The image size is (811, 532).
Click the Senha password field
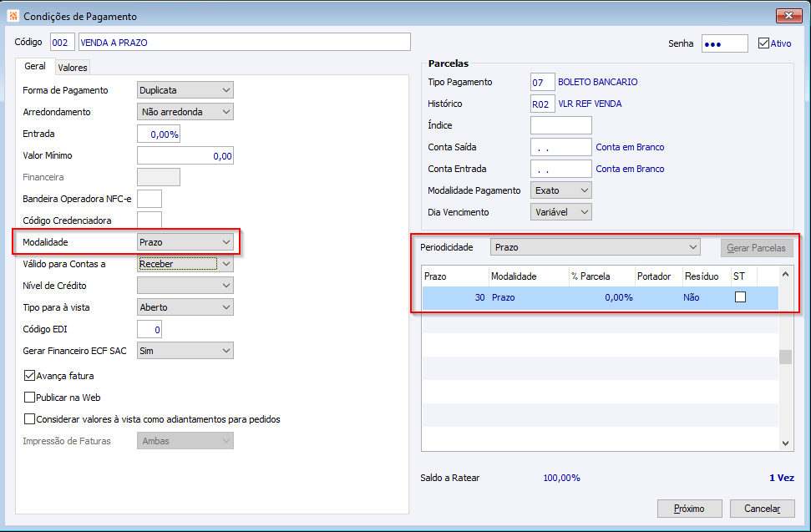pos(725,44)
